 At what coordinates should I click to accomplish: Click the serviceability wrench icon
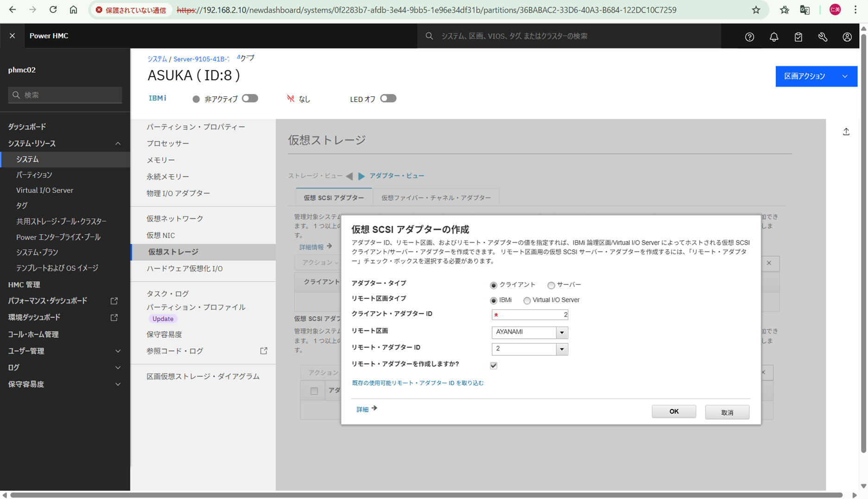[823, 37]
